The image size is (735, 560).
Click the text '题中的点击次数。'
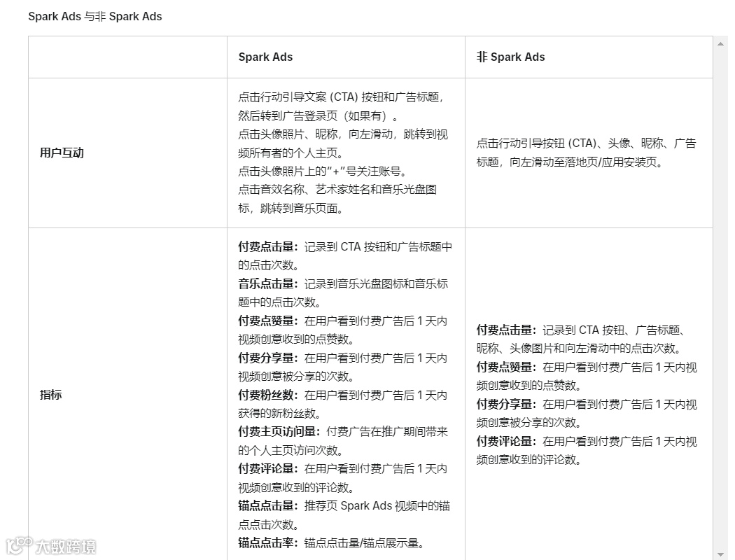280,302
